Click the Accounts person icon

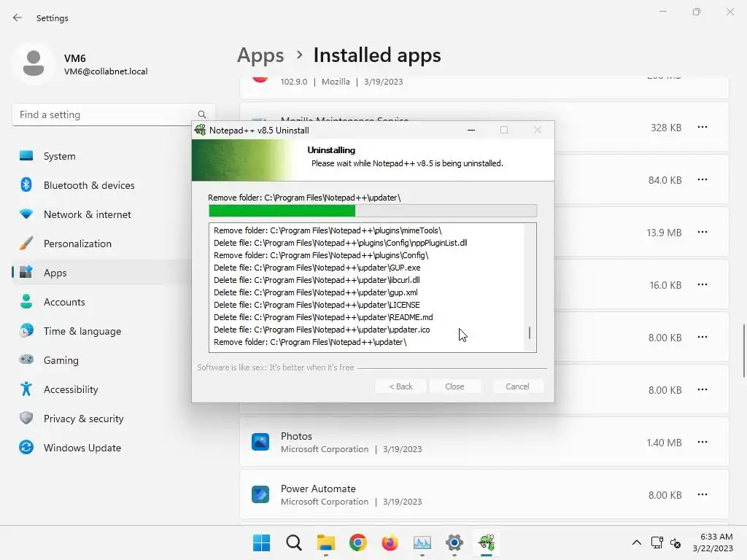[26, 301]
